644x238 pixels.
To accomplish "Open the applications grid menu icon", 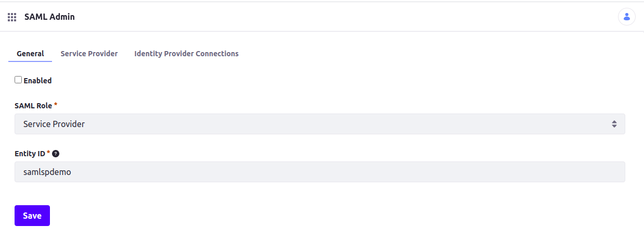I will pyautogui.click(x=12, y=17).
